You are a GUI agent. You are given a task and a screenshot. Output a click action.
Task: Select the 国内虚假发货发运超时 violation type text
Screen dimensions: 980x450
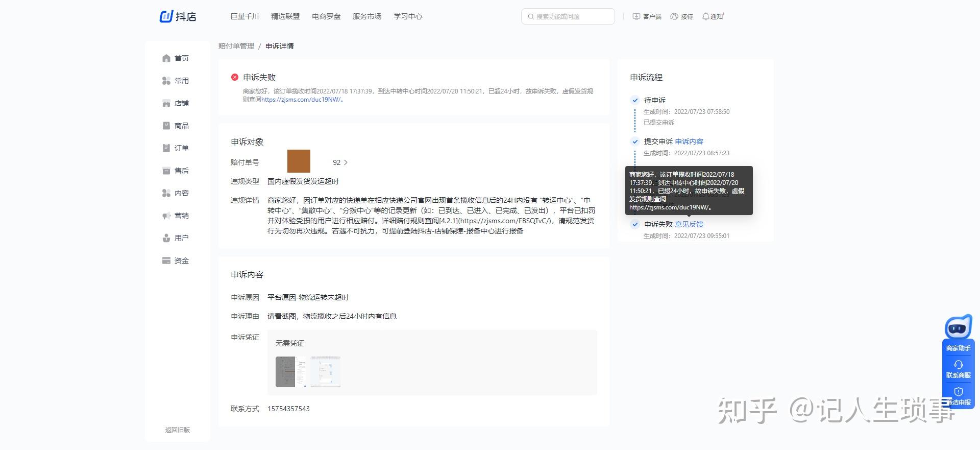pos(303,181)
